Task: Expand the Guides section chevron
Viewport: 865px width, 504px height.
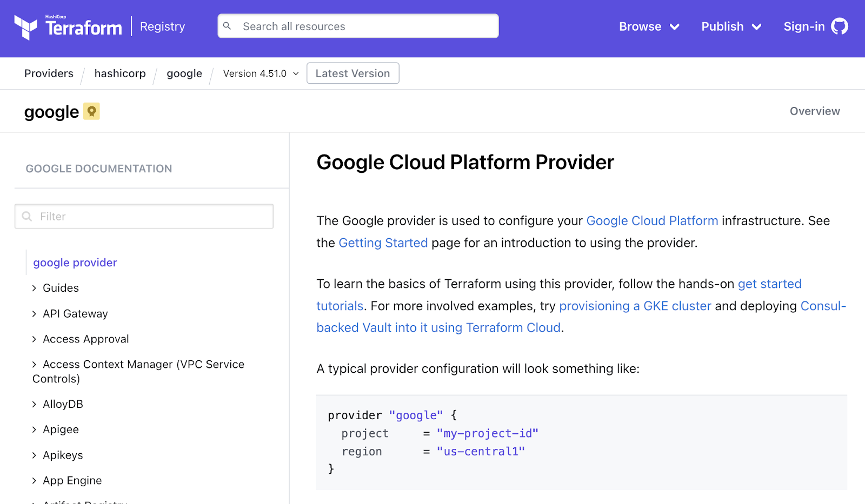Action: [x=34, y=288]
